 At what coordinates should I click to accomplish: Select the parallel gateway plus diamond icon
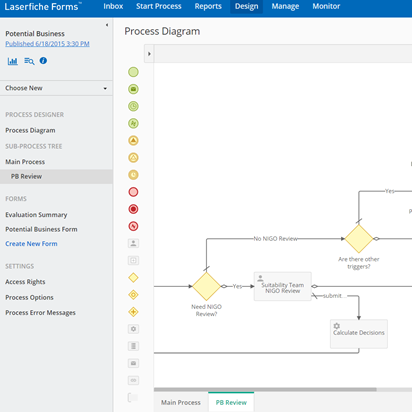(133, 312)
